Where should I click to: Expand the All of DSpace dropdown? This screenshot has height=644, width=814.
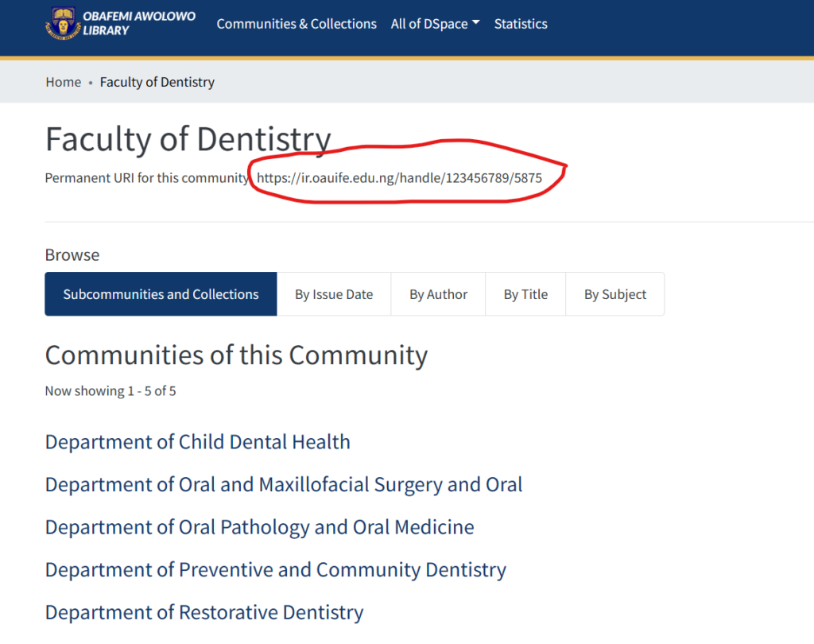[435, 24]
